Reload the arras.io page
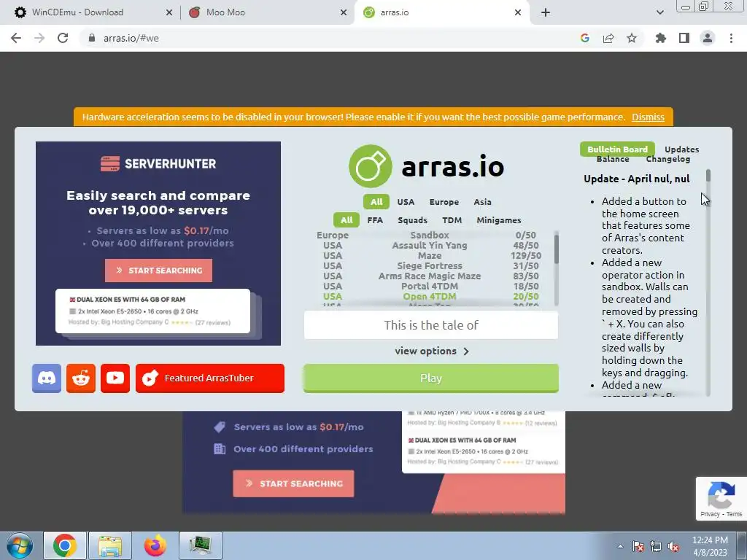Image resolution: width=747 pixels, height=560 pixels. tap(63, 38)
